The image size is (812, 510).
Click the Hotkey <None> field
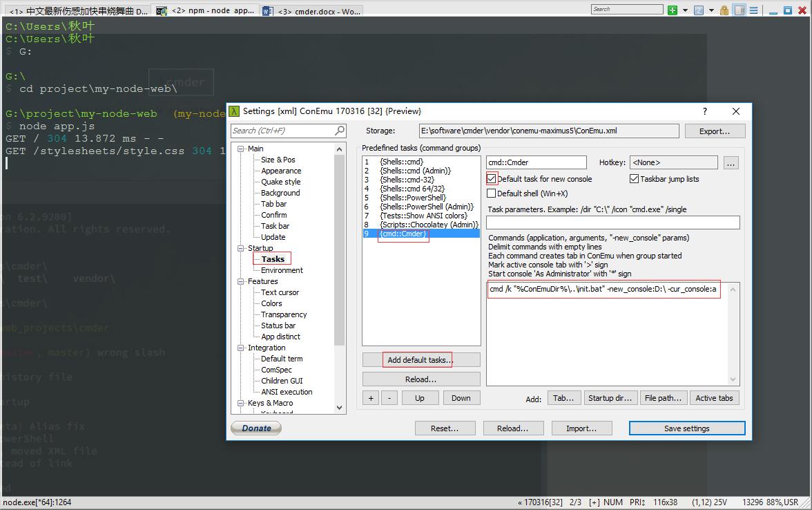tap(674, 163)
